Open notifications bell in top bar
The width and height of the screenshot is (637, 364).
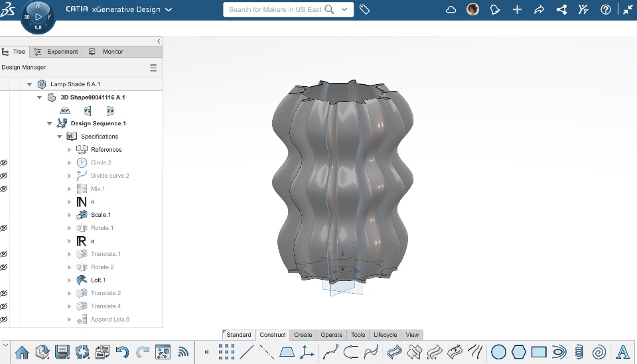point(495,10)
